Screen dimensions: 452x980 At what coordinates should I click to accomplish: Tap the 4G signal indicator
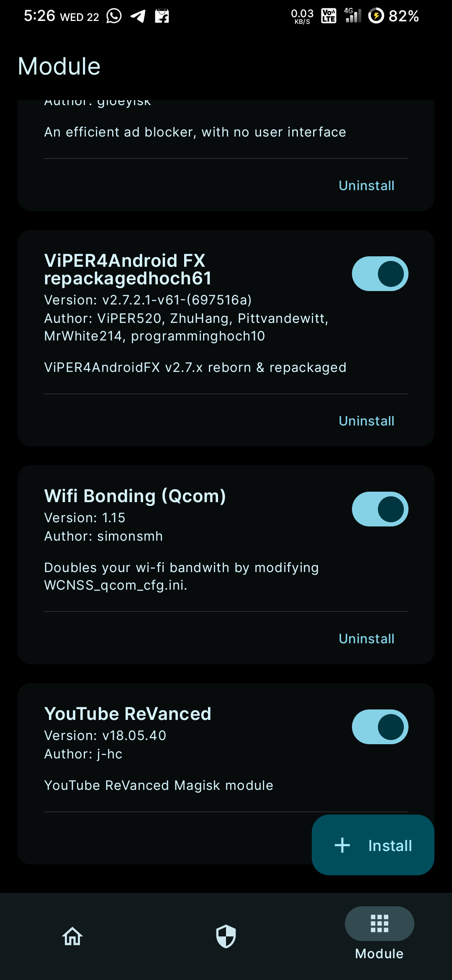pos(352,16)
